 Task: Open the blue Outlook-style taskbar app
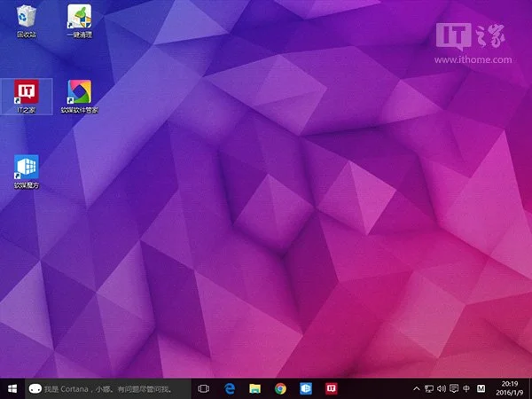pyautogui.click(x=306, y=388)
